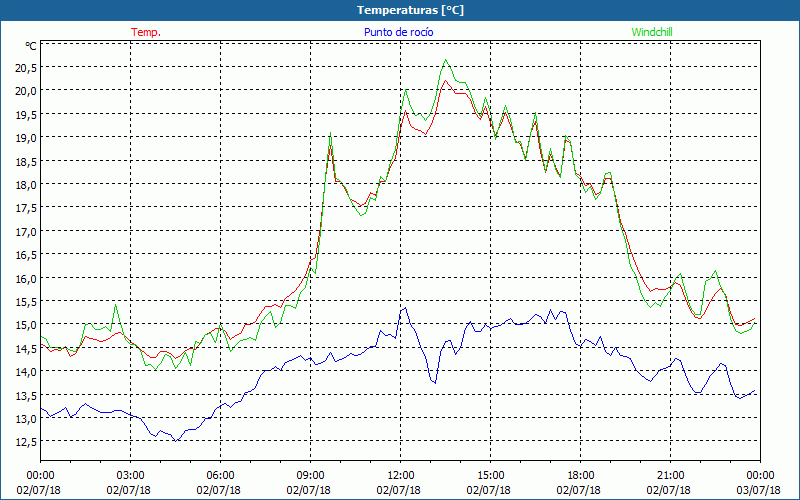Click the red Temp. legend label

click(146, 32)
